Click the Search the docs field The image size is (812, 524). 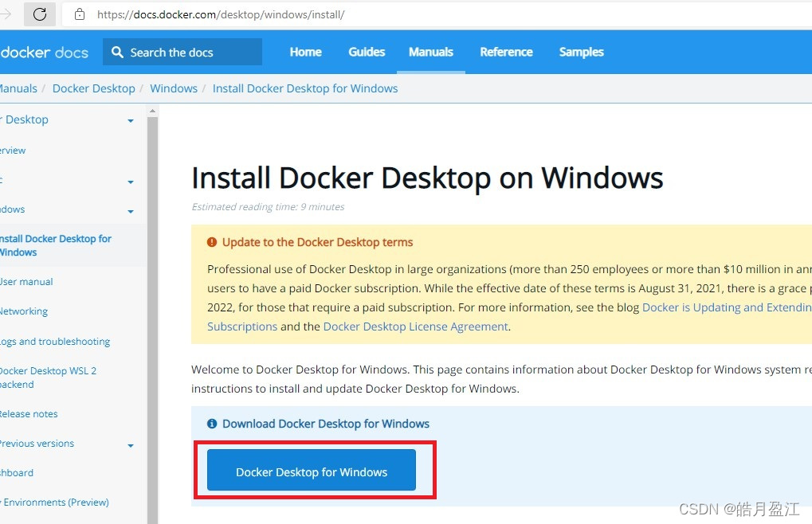191,53
